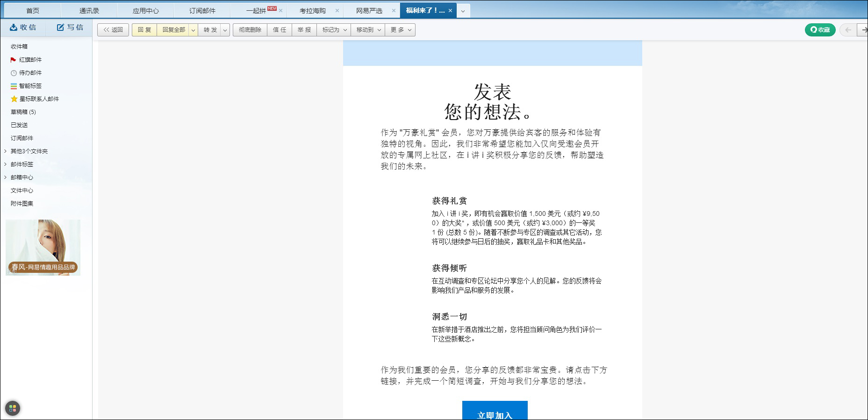Open the tab list dropdown arrow
868x420 pixels.
pyautogui.click(x=463, y=11)
